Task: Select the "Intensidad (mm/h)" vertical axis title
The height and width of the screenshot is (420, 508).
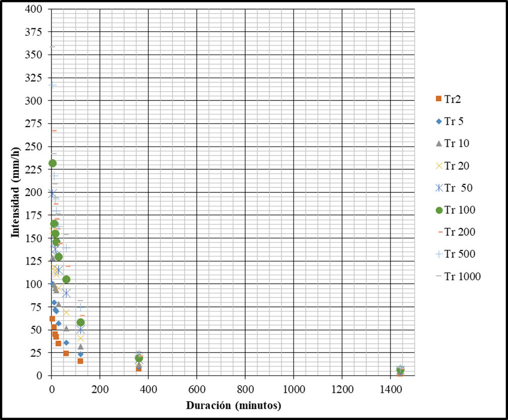Action: (16, 192)
